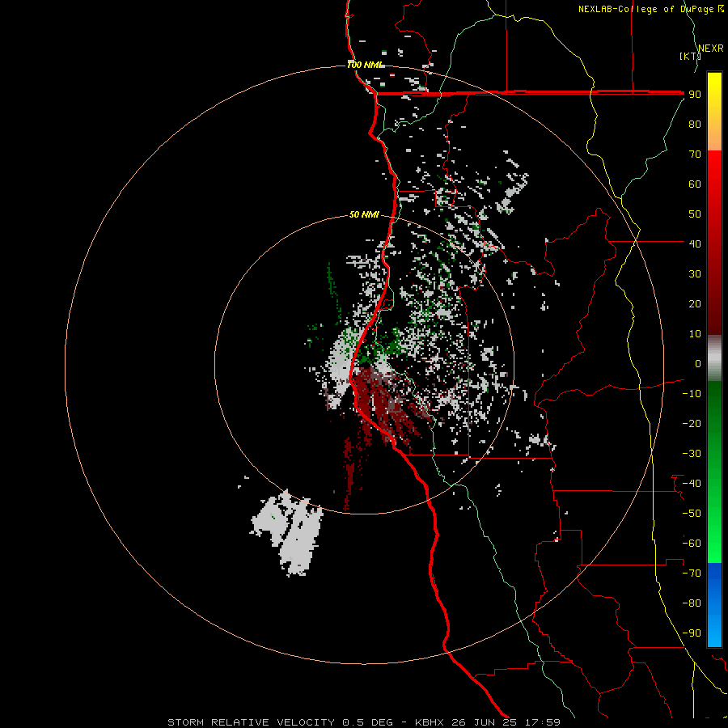Click the 'STORM RELATIVE VELOCITY 0.5 DEG' caption

[x=280, y=722]
